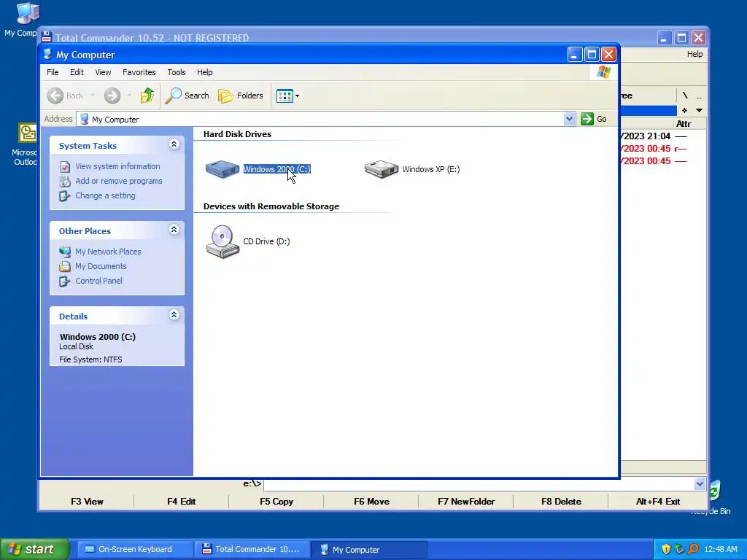This screenshot has width=747, height=560.
Task: Click Total Commander command line input
Action: click(479, 484)
